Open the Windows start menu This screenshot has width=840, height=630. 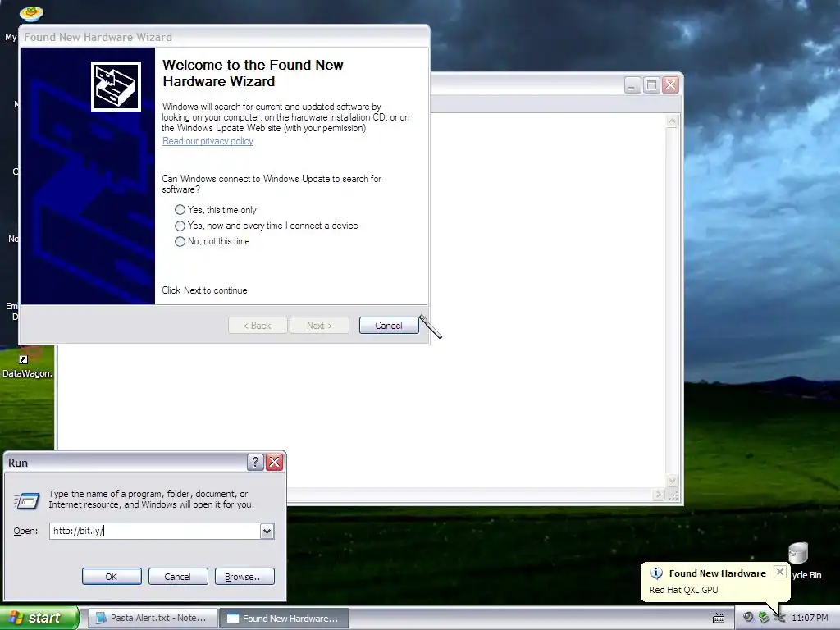(x=39, y=618)
